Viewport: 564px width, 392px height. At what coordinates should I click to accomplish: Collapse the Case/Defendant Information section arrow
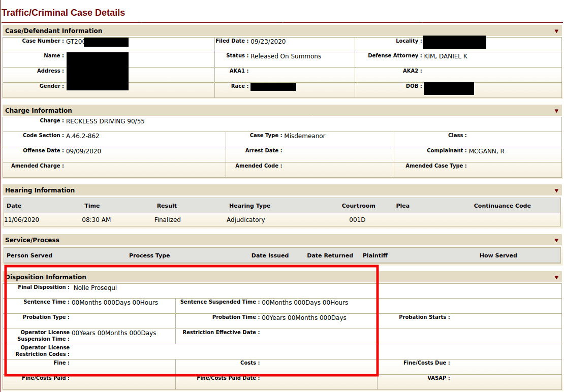pos(556,31)
